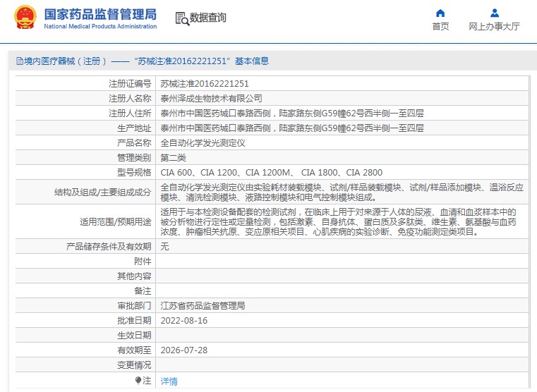537x392 pixels.
Task: Click approval date 2022-08-16
Action: (x=183, y=320)
